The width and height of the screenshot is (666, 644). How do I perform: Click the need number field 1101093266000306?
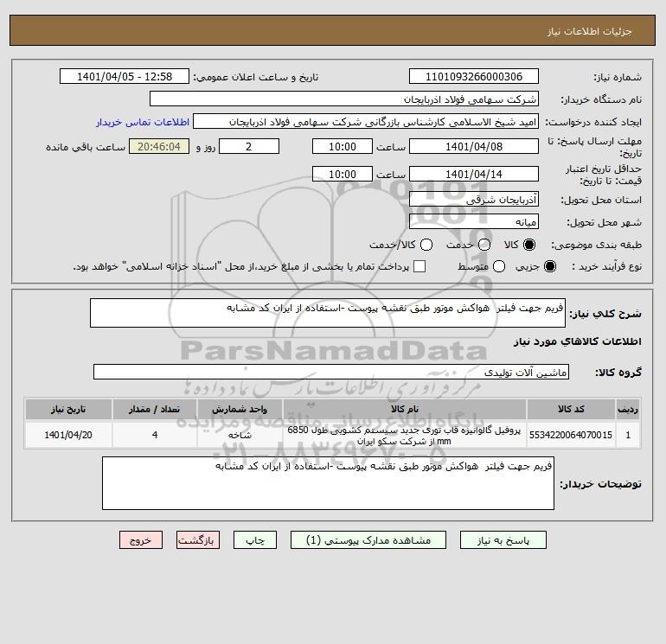[x=474, y=76]
